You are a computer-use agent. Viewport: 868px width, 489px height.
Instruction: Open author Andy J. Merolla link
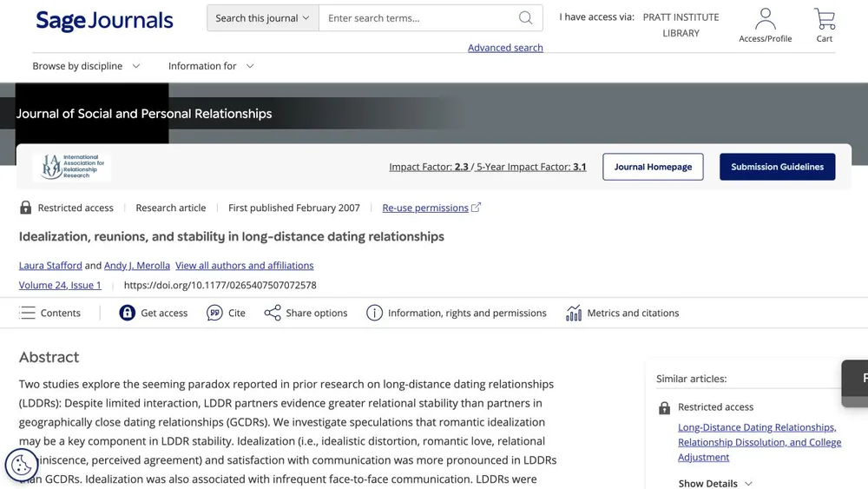point(137,265)
